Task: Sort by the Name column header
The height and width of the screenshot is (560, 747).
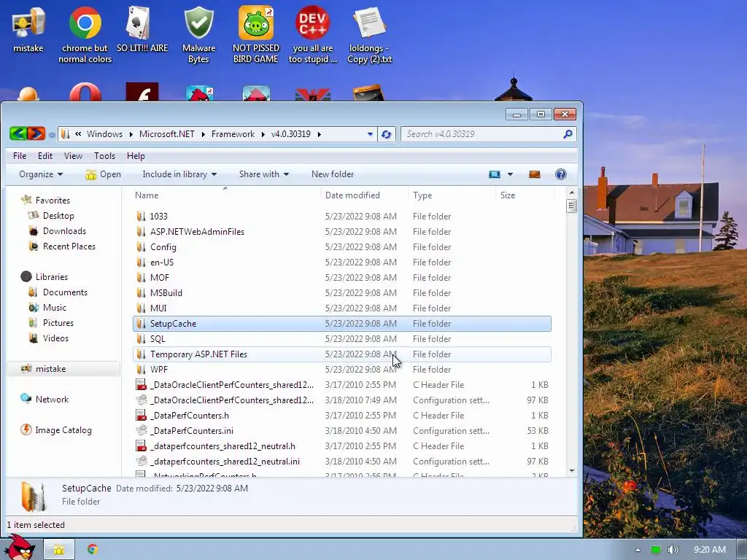Action: pyautogui.click(x=225, y=195)
